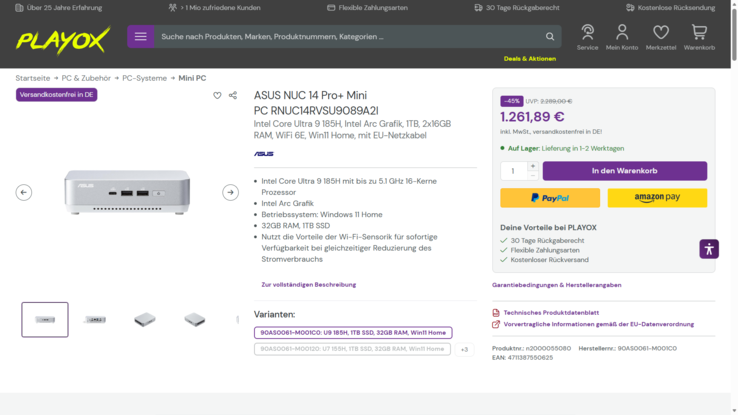Go to Mini PC breadcrumb
This screenshot has width=738, height=415.
(192, 78)
